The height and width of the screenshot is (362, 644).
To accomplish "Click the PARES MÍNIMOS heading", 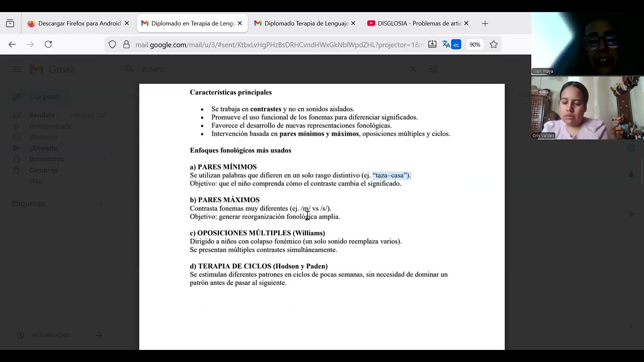I will click(223, 167).
